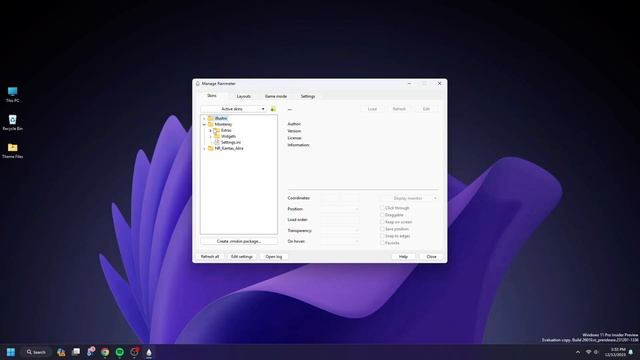Toggle the Click through checkbox
The image size is (640, 360).
(x=382, y=208)
